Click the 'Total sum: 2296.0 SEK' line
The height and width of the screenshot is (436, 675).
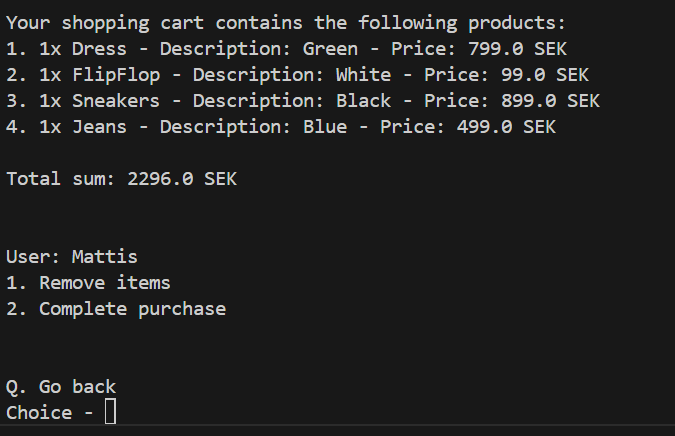coord(121,179)
